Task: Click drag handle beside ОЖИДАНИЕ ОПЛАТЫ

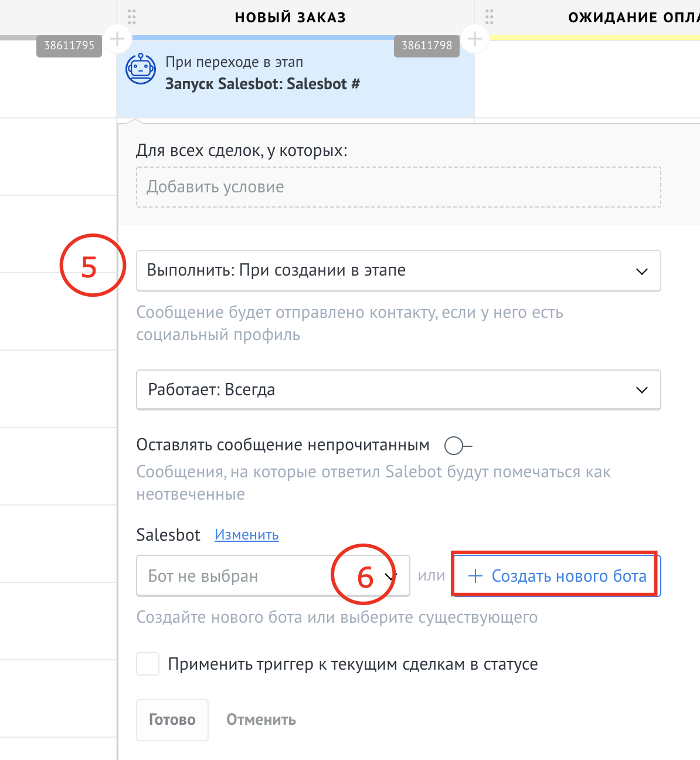Action: click(x=490, y=17)
